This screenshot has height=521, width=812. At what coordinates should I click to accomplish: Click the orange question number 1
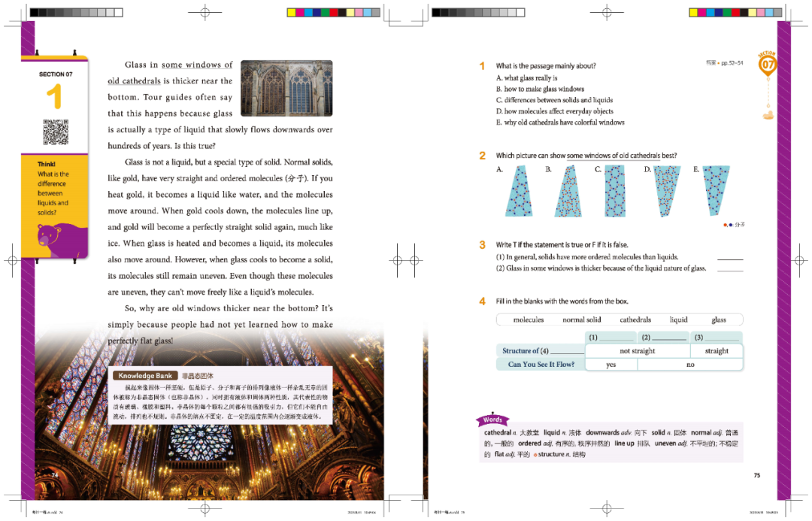482,65
